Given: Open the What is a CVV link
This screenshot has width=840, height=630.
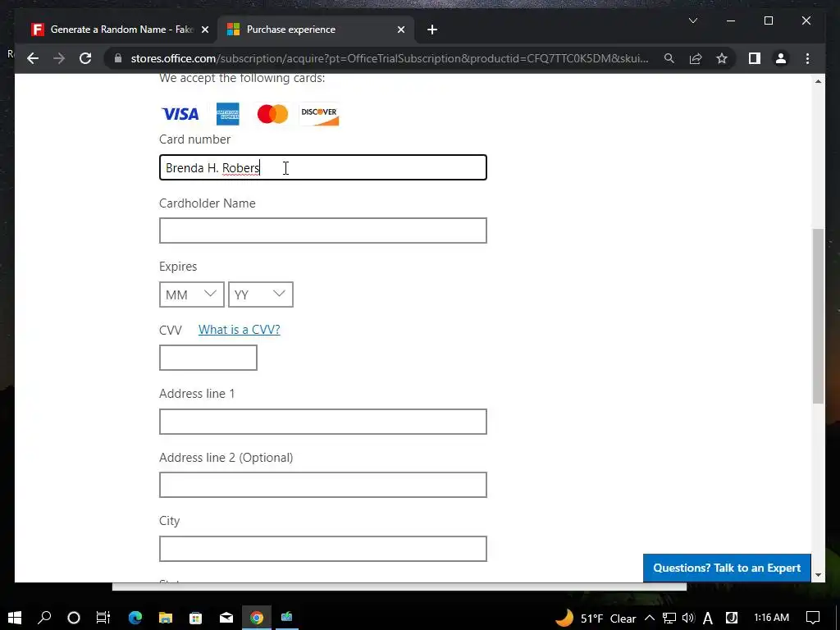Looking at the screenshot, I should 239,330.
